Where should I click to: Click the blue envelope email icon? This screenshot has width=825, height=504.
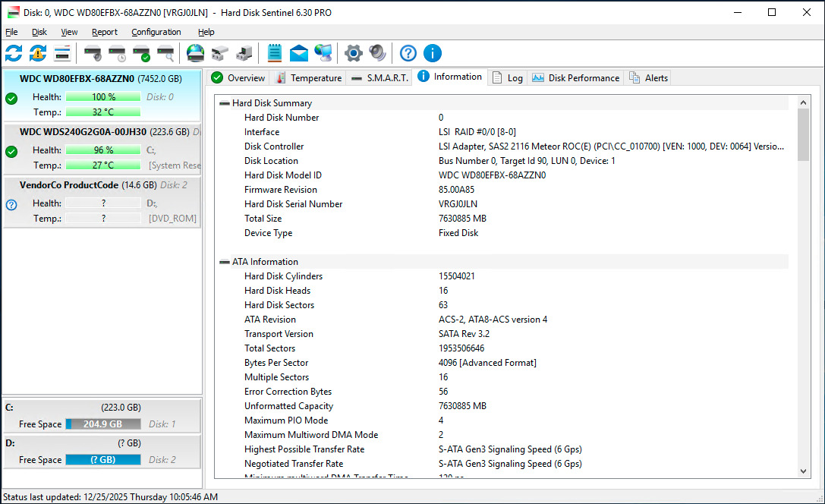tap(298, 53)
